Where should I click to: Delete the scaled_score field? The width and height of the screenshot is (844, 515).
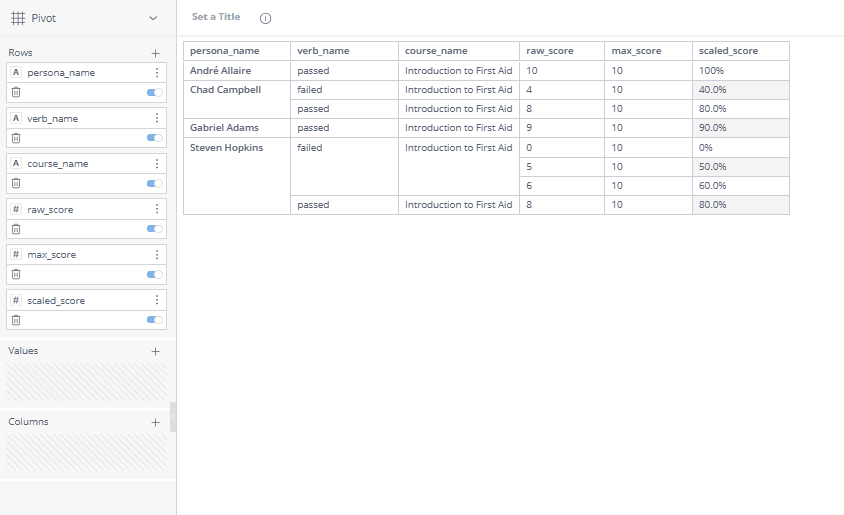click(x=16, y=320)
